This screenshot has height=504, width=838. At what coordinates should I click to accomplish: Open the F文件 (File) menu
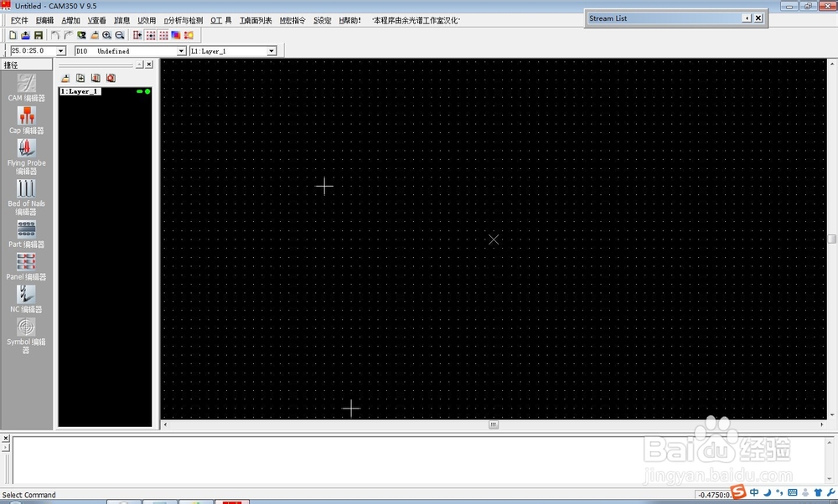[x=19, y=20]
